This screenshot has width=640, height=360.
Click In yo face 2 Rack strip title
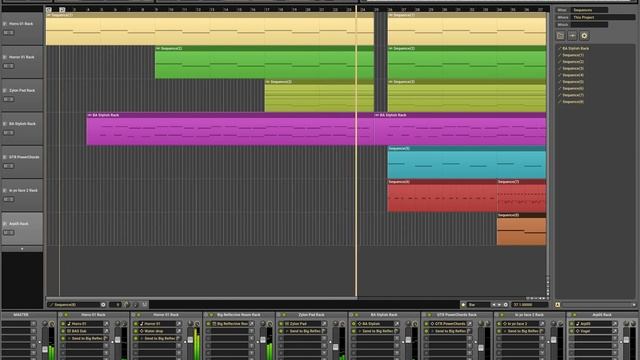(529, 315)
